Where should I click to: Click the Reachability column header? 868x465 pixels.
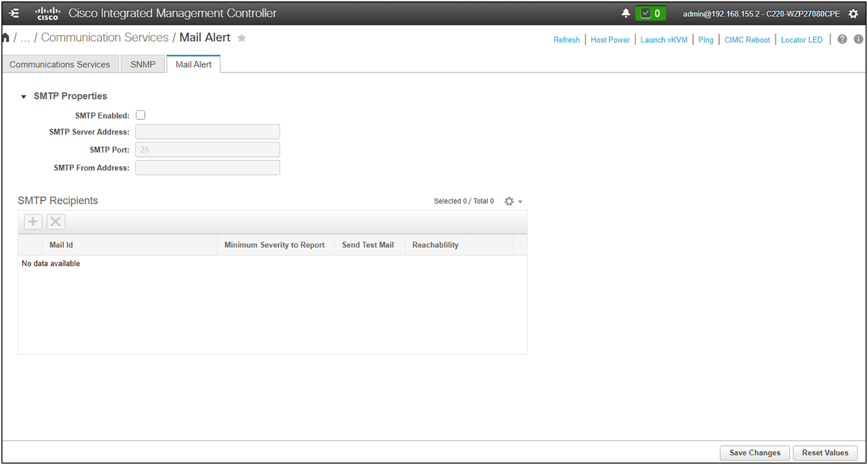point(459,245)
